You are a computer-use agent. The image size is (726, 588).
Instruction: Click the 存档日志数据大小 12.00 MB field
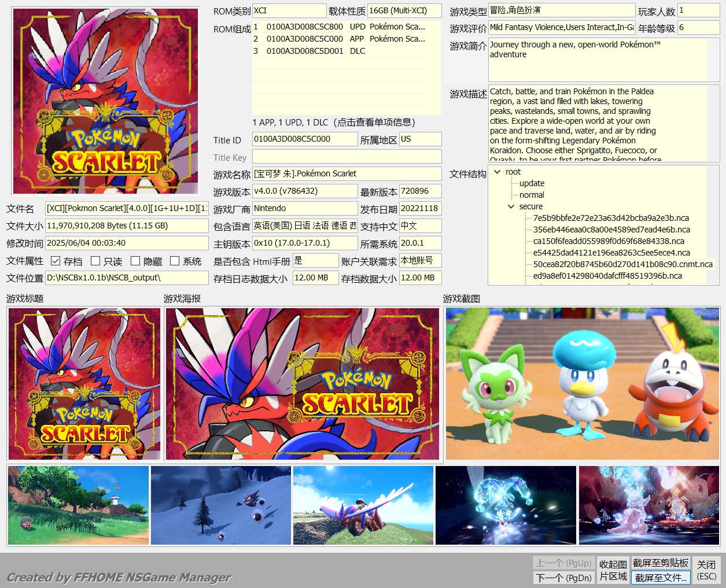pyautogui.click(x=315, y=278)
